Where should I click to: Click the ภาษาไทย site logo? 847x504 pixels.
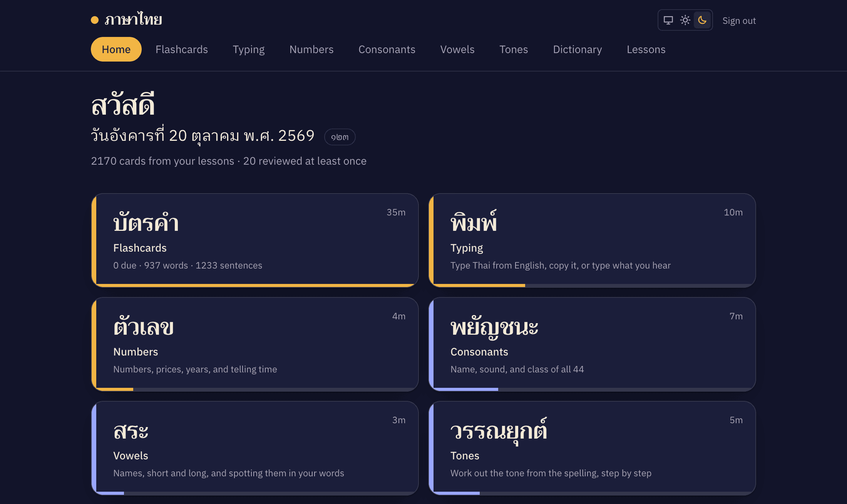pyautogui.click(x=127, y=20)
